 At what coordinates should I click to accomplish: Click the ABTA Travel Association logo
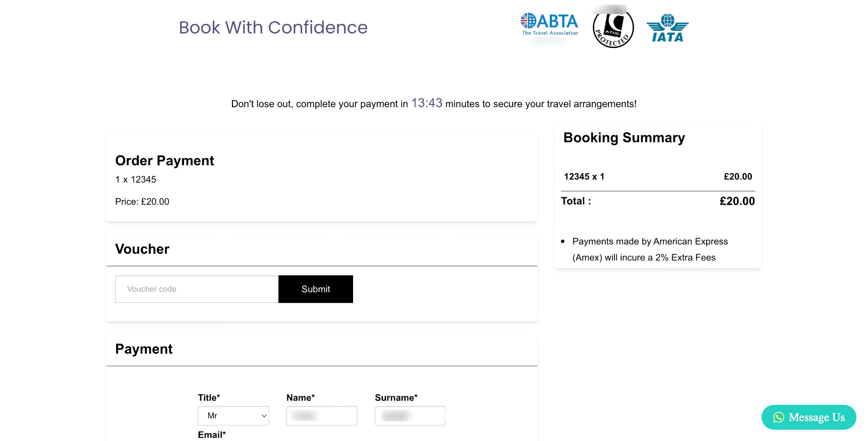click(549, 25)
